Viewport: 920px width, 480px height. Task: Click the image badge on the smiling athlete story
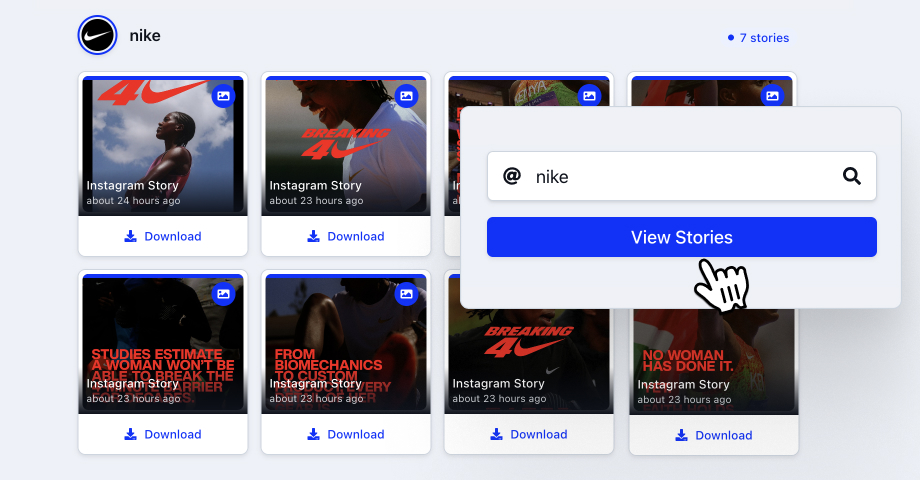click(407, 96)
